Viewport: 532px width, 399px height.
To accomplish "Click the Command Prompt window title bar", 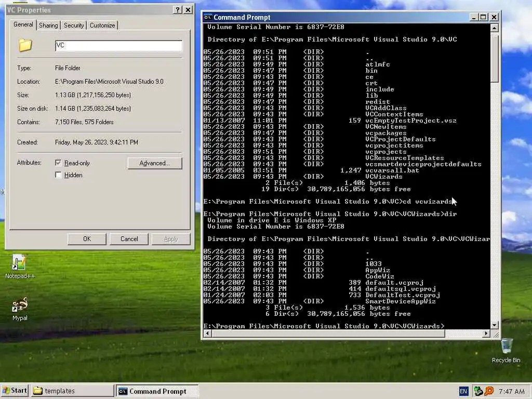I will click(351, 17).
